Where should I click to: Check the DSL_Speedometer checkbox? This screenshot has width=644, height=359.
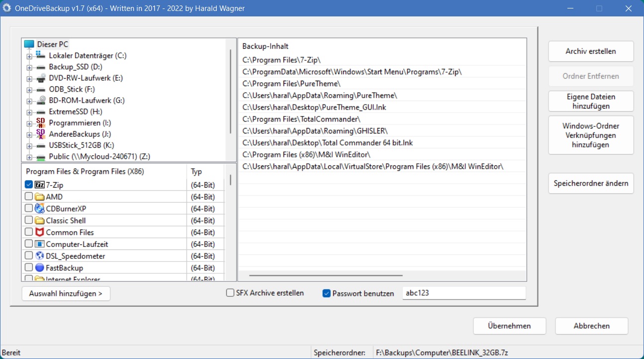29,256
